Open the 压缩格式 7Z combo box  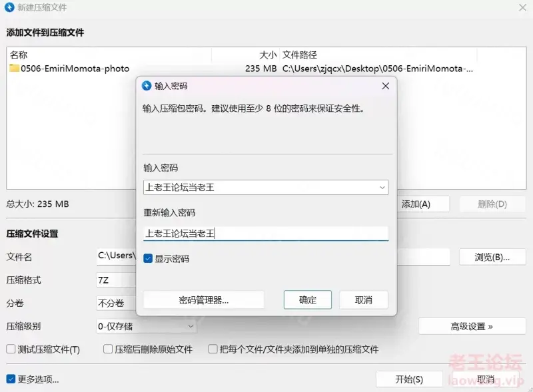coord(116,280)
